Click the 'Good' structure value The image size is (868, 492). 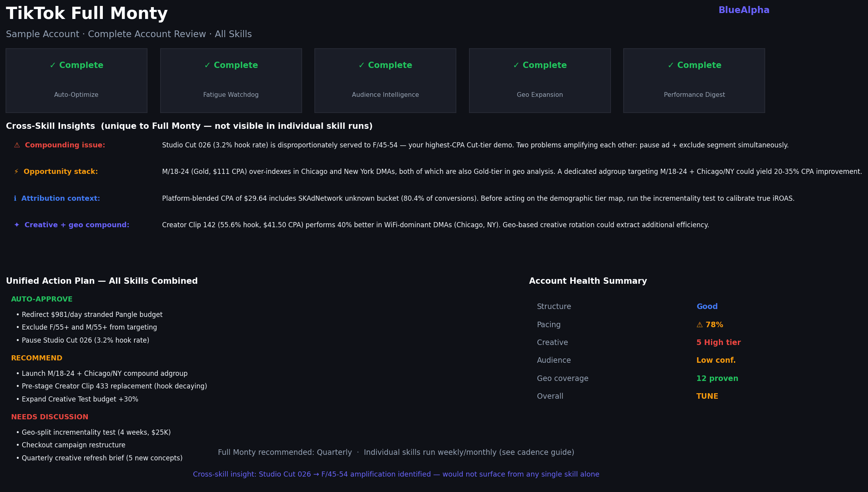(707, 307)
